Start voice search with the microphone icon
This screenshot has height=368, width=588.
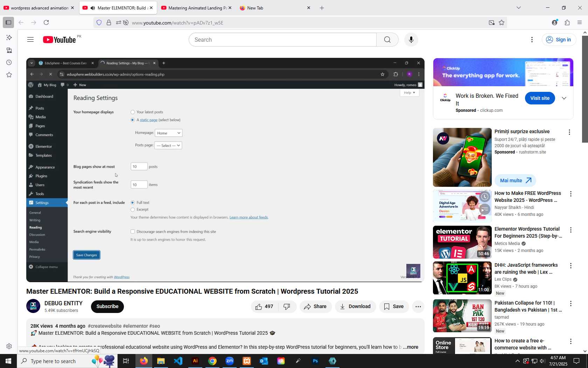(411, 40)
